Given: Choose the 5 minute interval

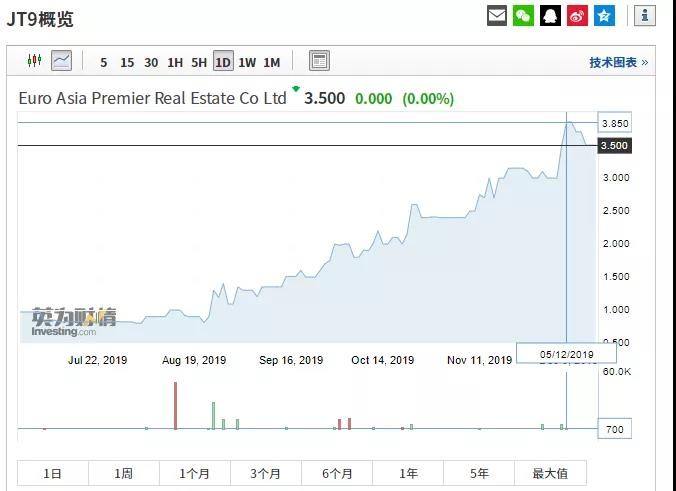Looking at the screenshot, I should coord(104,62).
